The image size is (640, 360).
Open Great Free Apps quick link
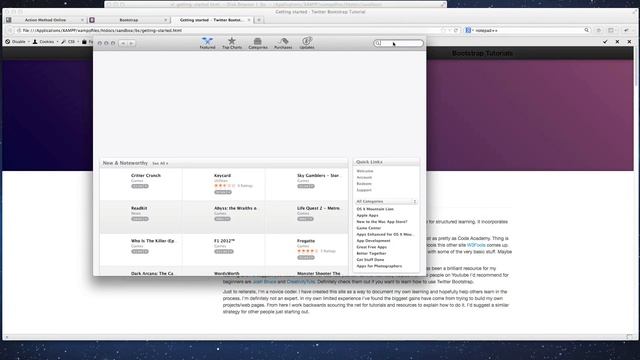click(x=371, y=247)
